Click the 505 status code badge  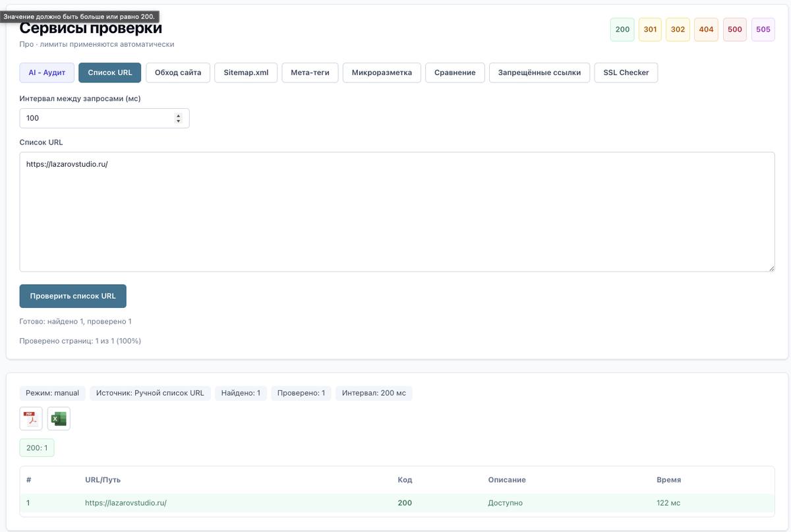click(763, 30)
